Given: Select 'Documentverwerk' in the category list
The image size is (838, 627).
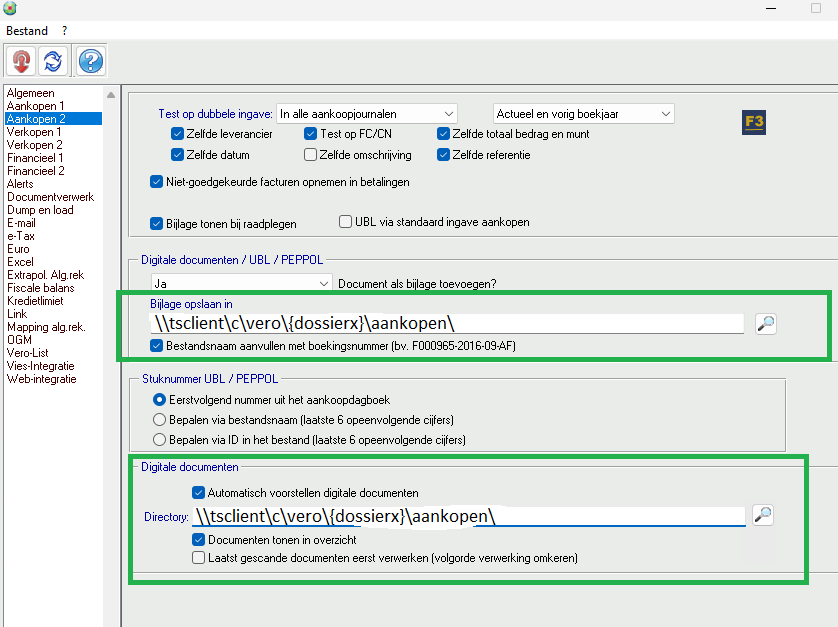Looking at the screenshot, I should coord(50,197).
